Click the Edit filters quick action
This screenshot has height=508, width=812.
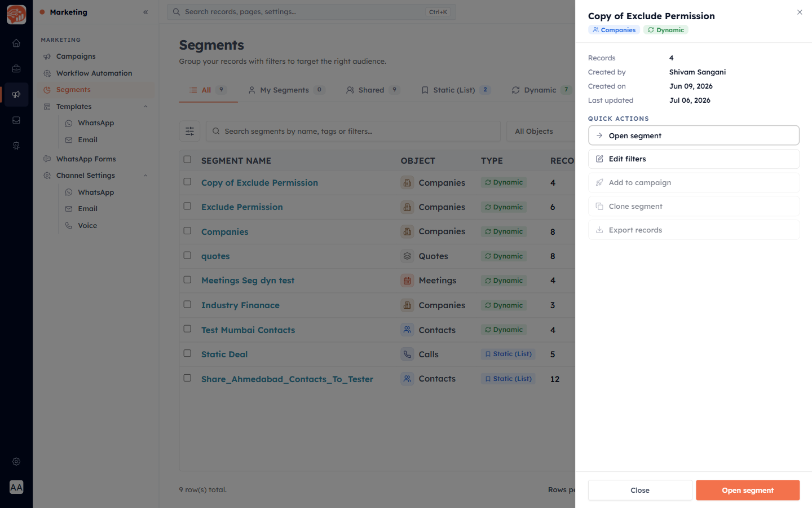click(694, 159)
